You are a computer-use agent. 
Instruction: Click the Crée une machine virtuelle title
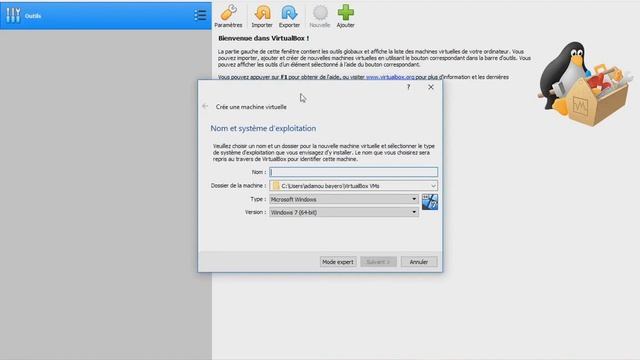[x=251, y=107]
